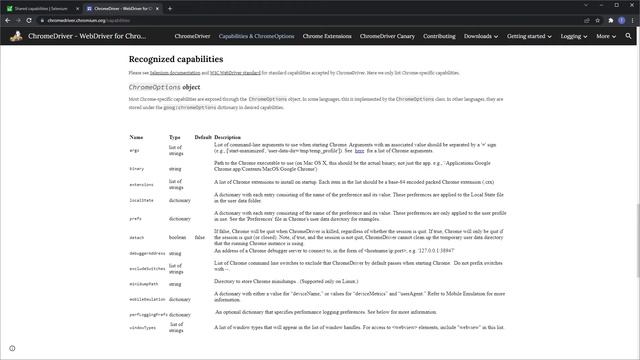Open Capabilities & ChromeOptions nav item
This screenshot has height=360, width=640.
(256, 36)
